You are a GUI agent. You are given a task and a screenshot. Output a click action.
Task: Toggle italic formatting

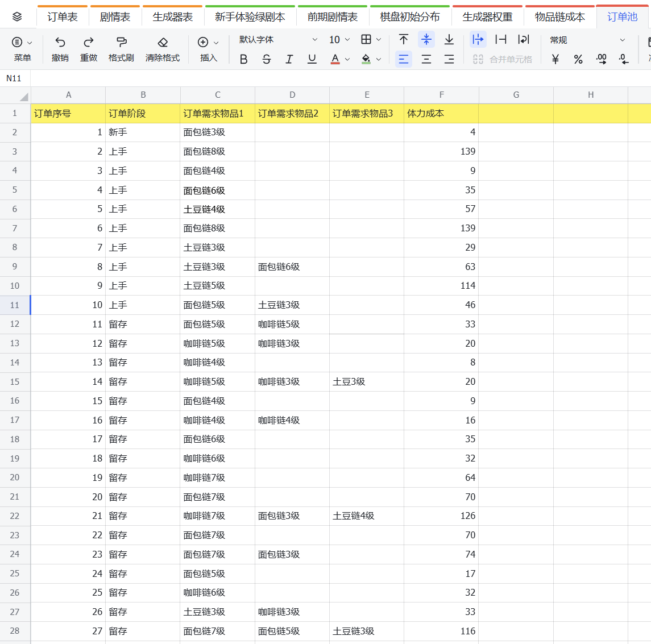point(289,59)
